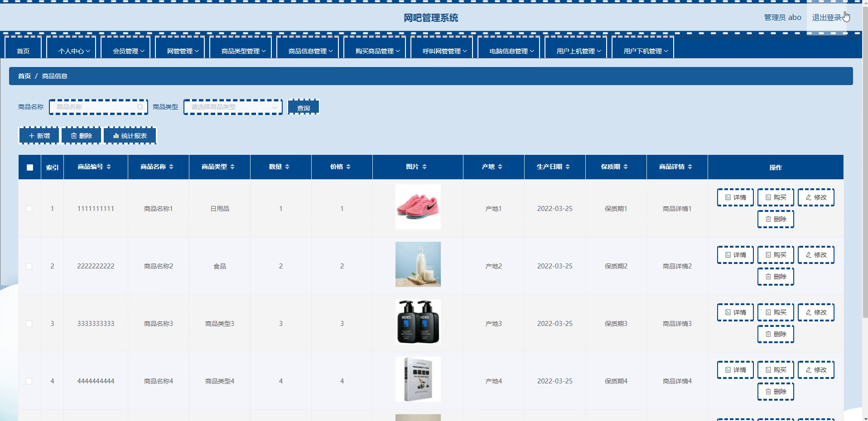Sort 保质期 column using its arrows

626,167
